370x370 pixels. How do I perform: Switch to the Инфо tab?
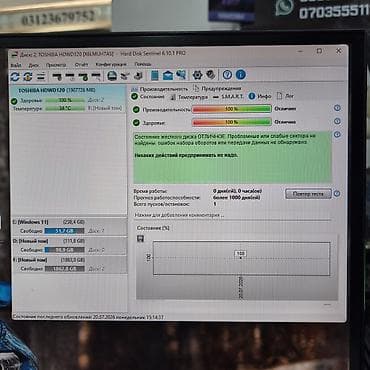click(x=260, y=96)
